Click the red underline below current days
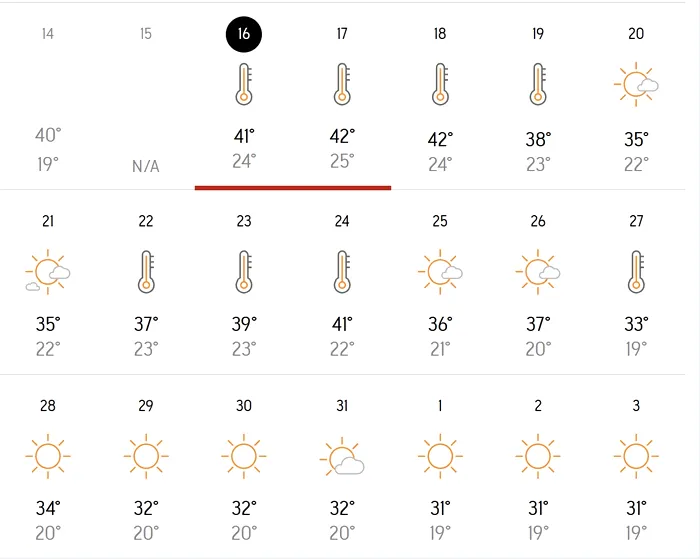 (292, 187)
